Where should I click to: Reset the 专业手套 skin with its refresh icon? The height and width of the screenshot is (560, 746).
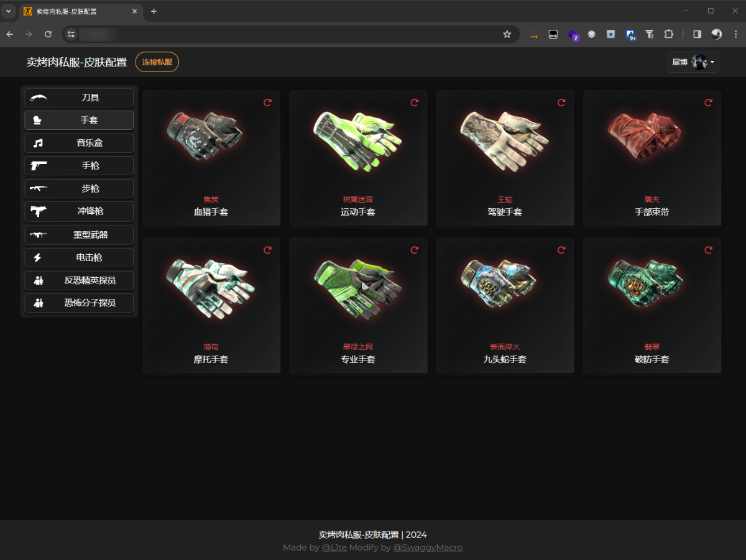[x=415, y=250]
